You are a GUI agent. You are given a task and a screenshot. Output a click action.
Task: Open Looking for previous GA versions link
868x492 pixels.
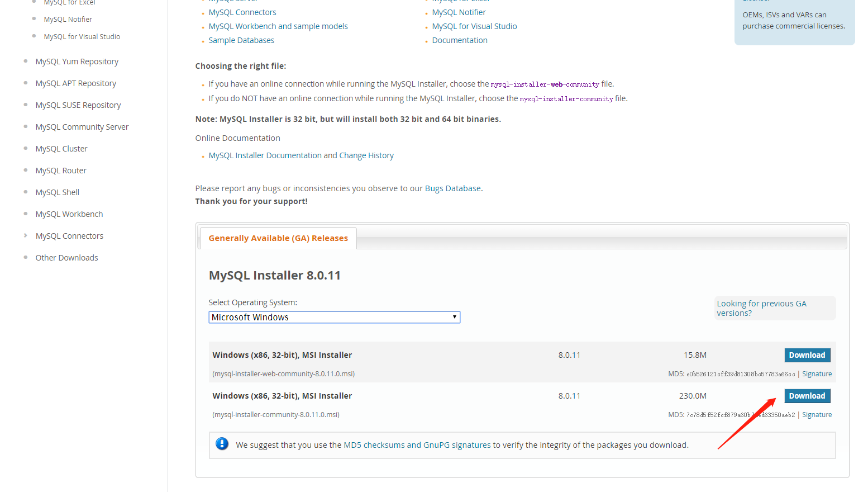click(761, 308)
